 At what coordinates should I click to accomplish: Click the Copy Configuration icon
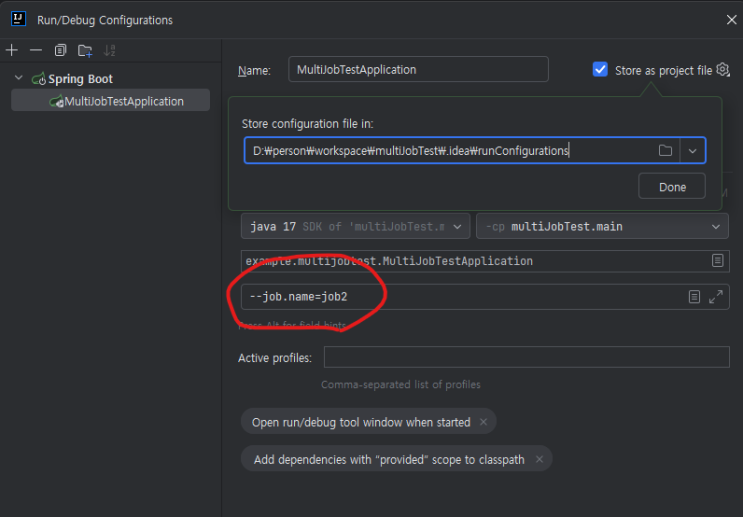60,50
